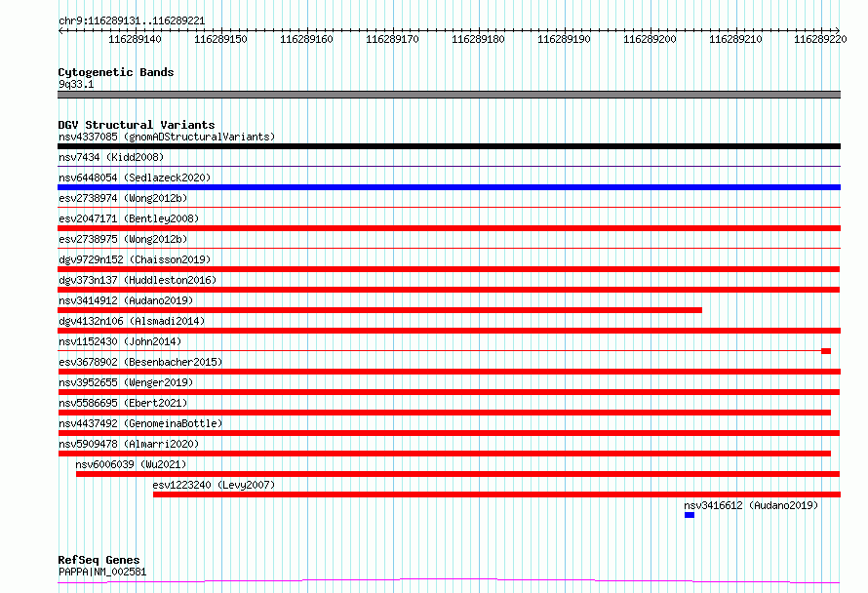
Task: Select the red nsv6006039 variant bar
Action: pos(457,474)
